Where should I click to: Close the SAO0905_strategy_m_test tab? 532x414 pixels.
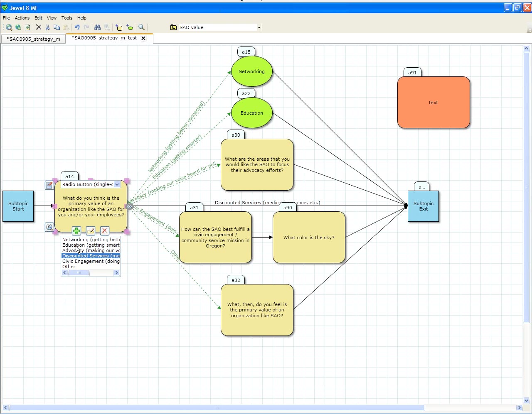[x=143, y=38]
